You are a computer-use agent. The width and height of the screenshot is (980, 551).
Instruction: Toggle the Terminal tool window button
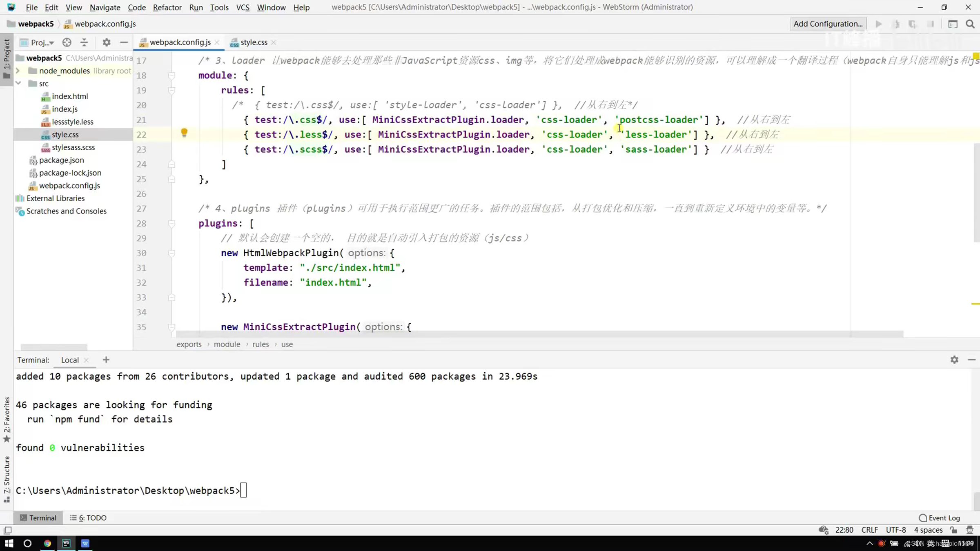click(38, 518)
